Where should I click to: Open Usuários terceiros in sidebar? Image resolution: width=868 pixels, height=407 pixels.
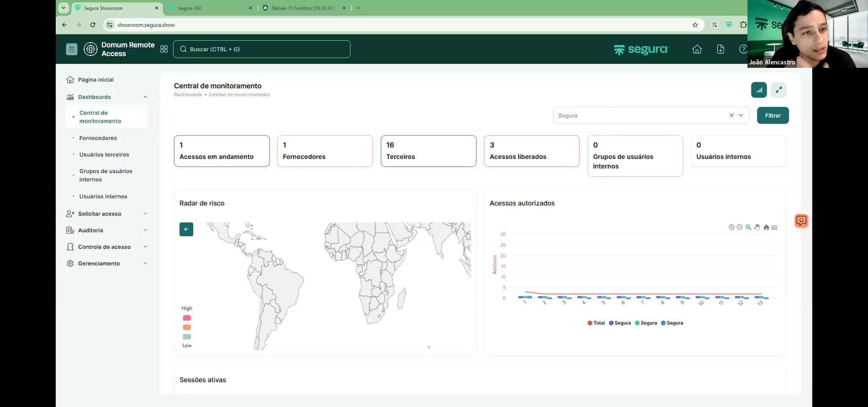coord(104,155)
